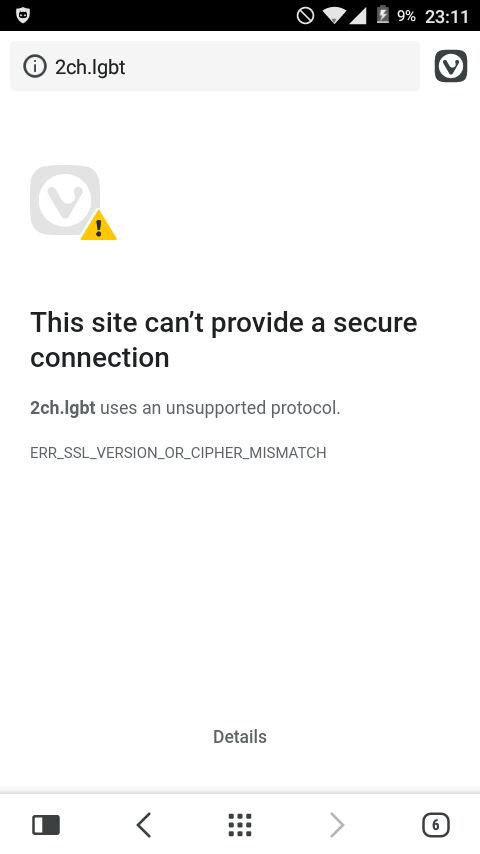
Task: Tap the 2ch.lgbt address bar field
Action: point(215,66)
